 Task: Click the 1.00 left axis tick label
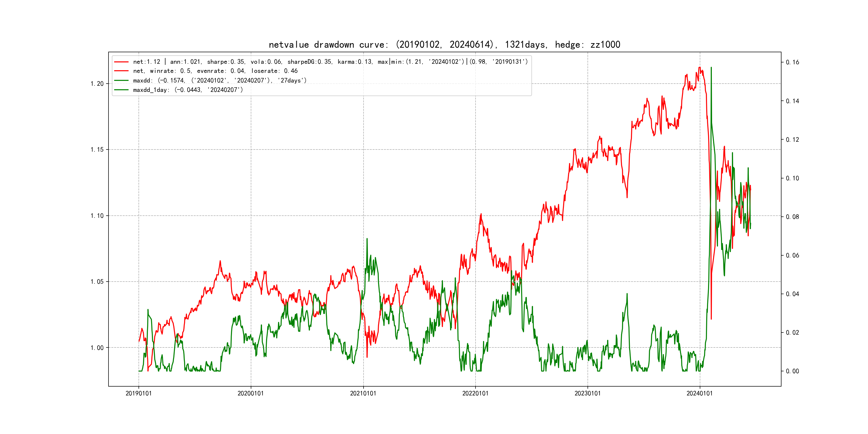coord(97,348)
